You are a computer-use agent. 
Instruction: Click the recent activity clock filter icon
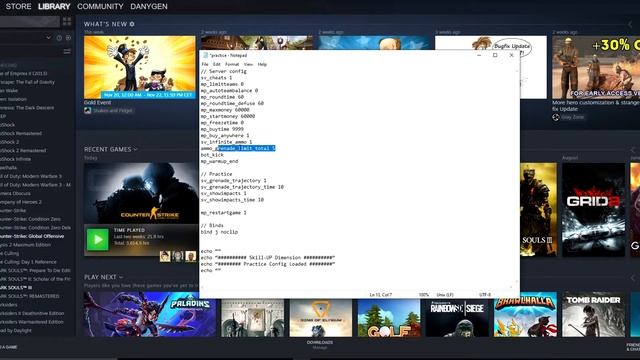[x=59, y=38]
